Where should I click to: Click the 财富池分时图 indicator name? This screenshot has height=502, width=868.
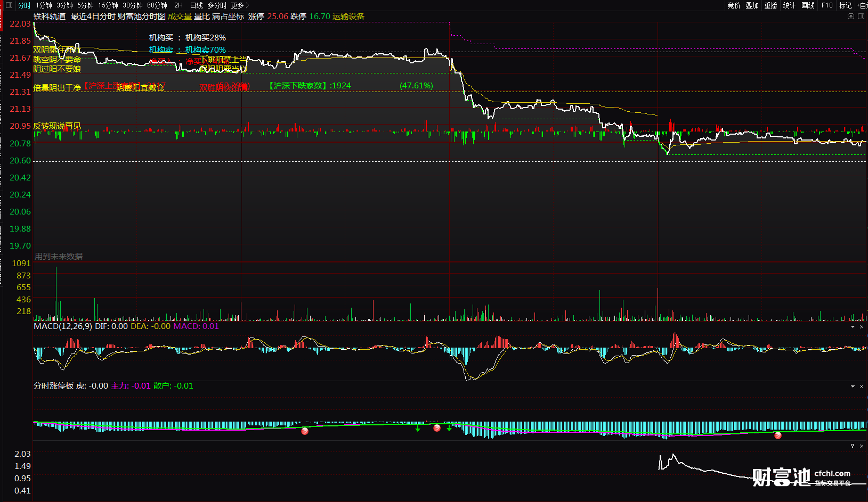[x=142, y=17]
